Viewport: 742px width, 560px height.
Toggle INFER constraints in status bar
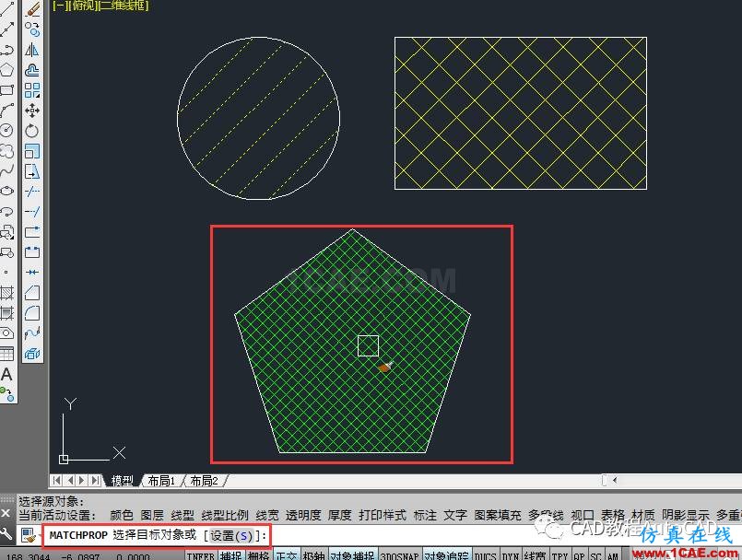(201, 555)
